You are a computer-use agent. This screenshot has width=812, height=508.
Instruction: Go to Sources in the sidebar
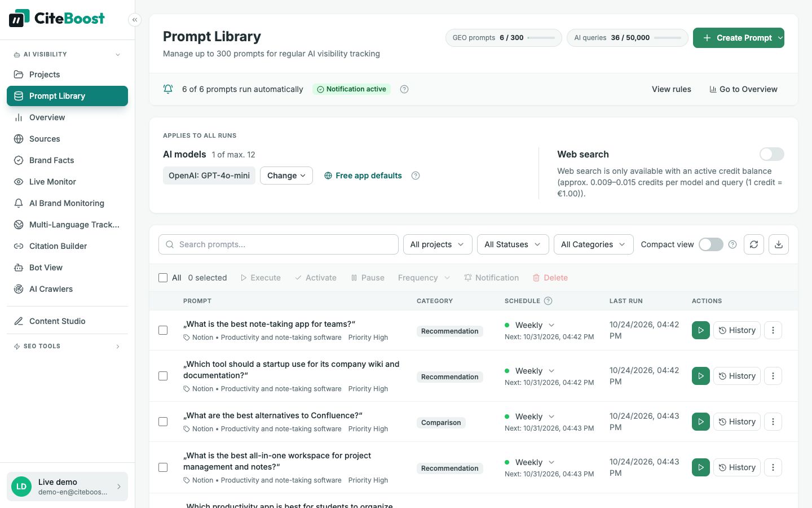pos(67,139)
